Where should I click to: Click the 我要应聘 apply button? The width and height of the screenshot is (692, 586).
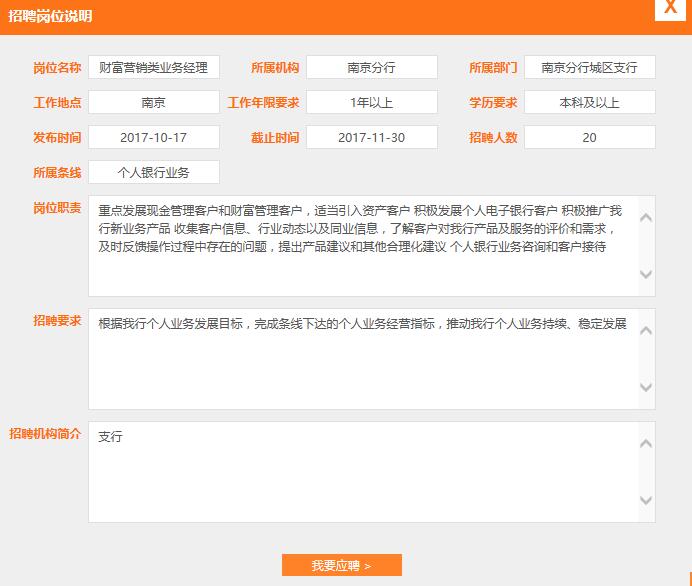pyautogui.click(x=341, y=565)
